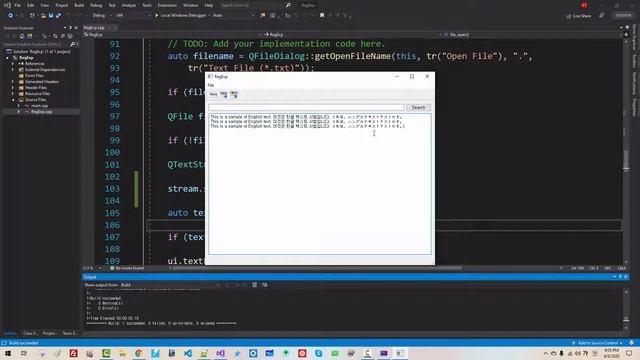Screen dimensions: 640x360
Task: Click the Home icon in Solution Explorer toolbar
Action: click(x=22, y=36)
